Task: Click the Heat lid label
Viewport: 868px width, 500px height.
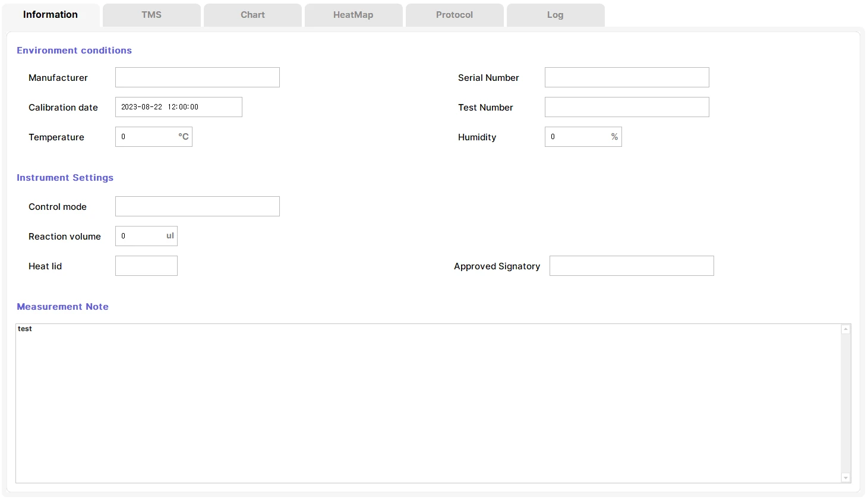Action: [x=45, y=266]
